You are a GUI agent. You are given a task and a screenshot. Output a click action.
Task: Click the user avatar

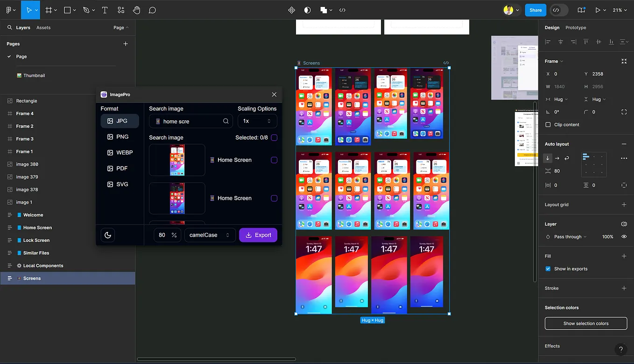(508, 10)
